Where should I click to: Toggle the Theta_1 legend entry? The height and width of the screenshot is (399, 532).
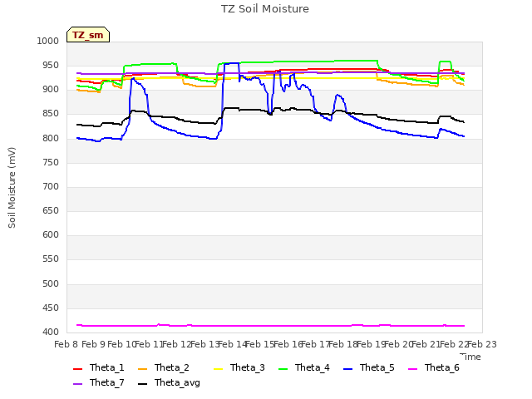point(99,367)
